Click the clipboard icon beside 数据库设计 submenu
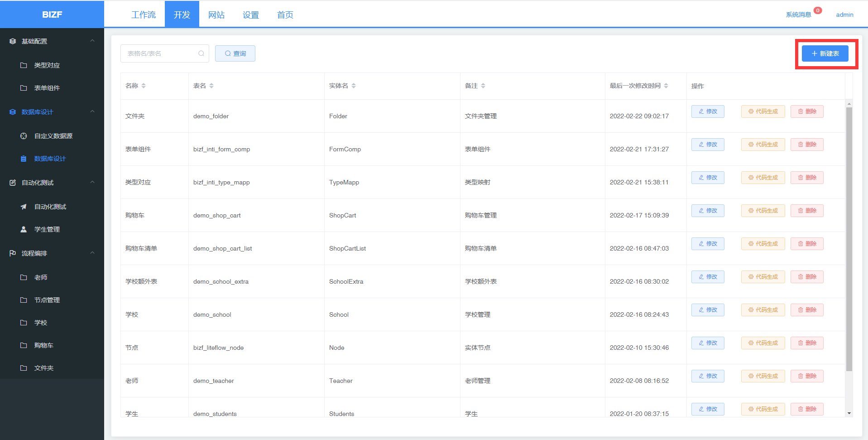 tap(24, 159)
